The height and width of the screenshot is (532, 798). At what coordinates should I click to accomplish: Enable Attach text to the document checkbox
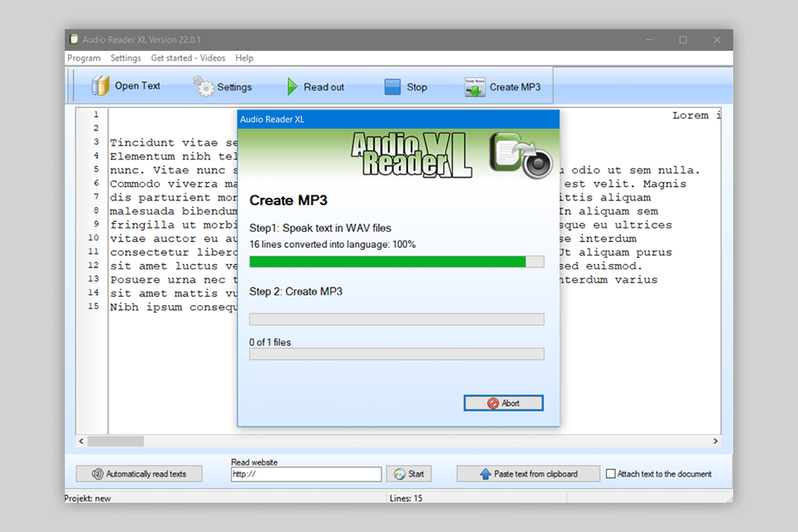pos(611,474)
